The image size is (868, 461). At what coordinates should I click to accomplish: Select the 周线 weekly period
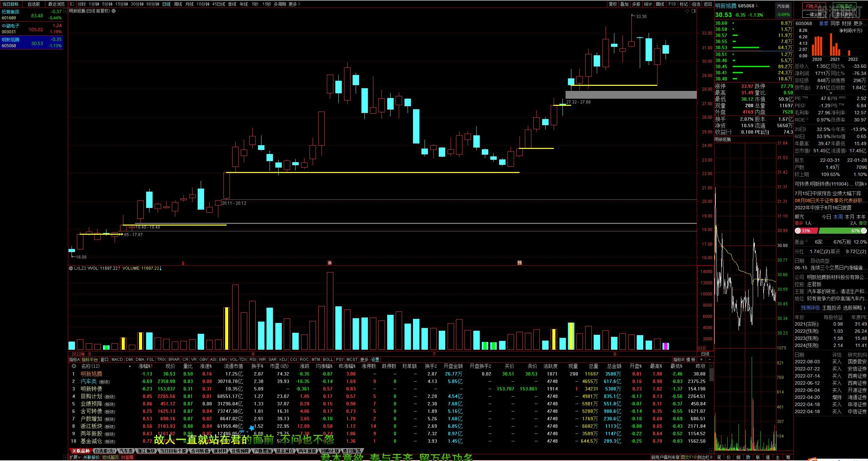coord(178,4)
